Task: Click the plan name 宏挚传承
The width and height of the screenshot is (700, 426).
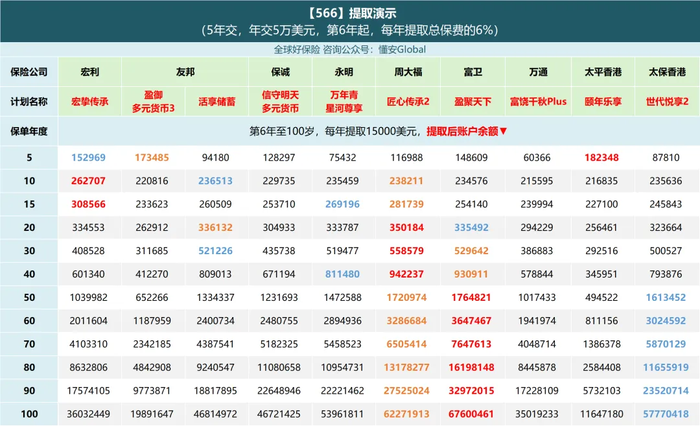Action: pyautogui.click(x=90, y=102)
